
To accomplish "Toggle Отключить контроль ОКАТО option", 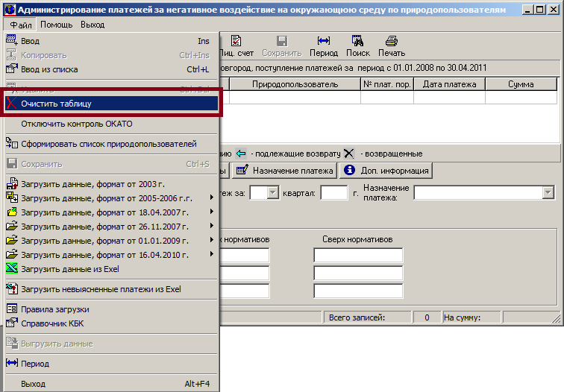I will tap(77, 124).
